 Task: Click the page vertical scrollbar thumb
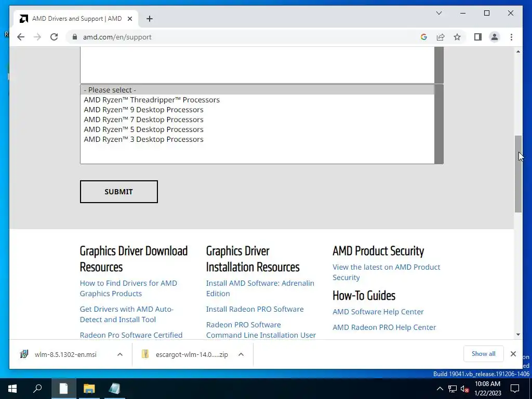[x=518, y=174]
